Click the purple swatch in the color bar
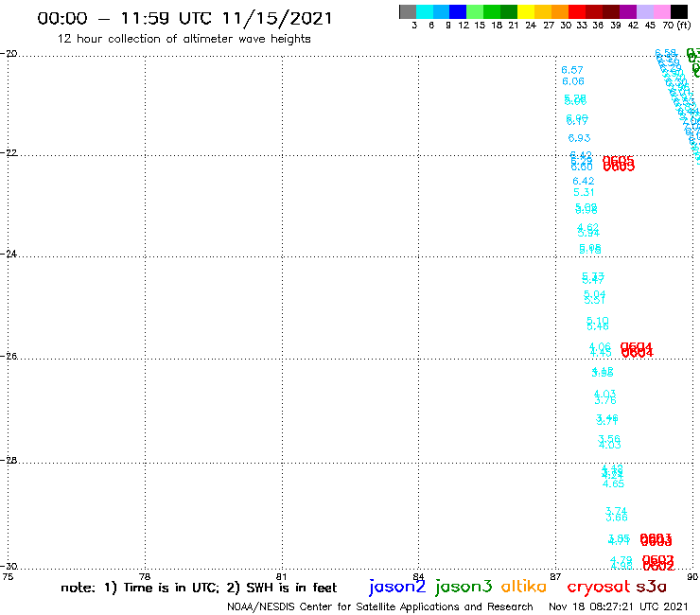Screen dimensions: 700x615 tap(628, 11)
